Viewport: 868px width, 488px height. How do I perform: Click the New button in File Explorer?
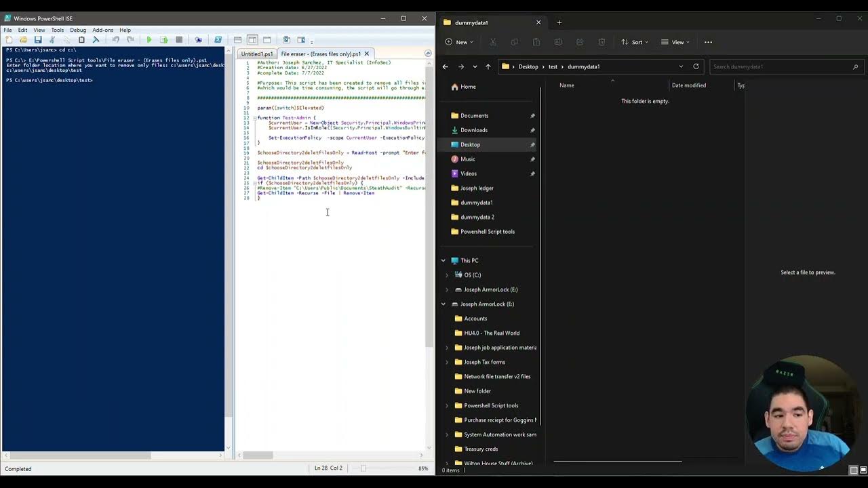click(460, 42)
